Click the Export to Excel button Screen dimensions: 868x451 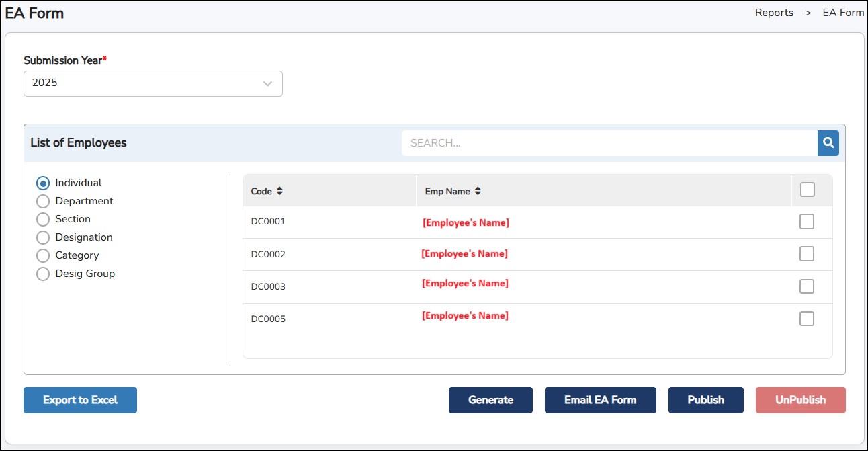point(80,400)
